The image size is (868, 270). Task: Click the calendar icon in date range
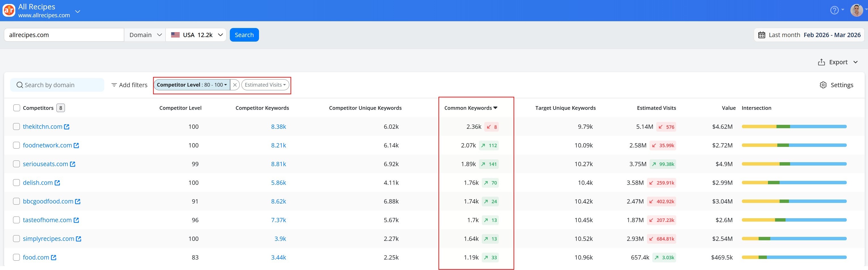point(761,35)
